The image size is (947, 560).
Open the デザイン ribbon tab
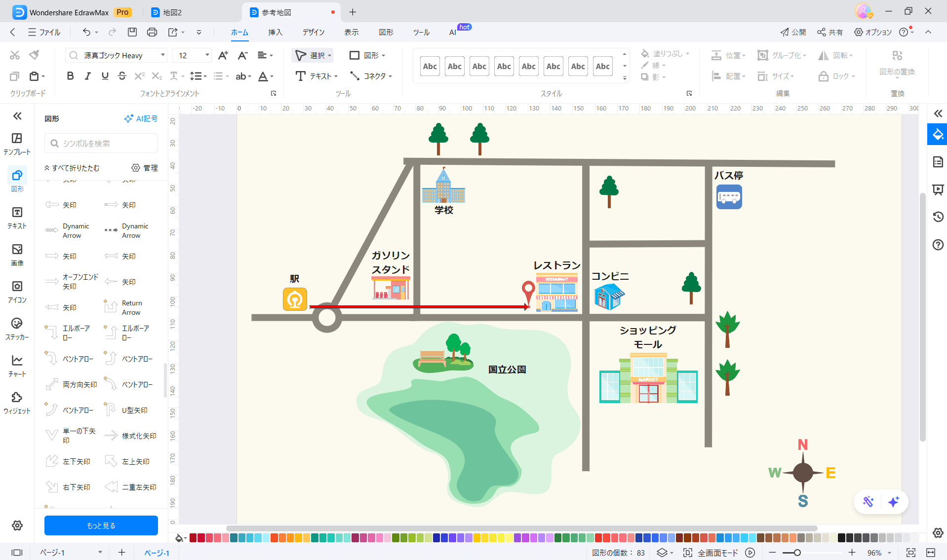(x=314, y=33)
